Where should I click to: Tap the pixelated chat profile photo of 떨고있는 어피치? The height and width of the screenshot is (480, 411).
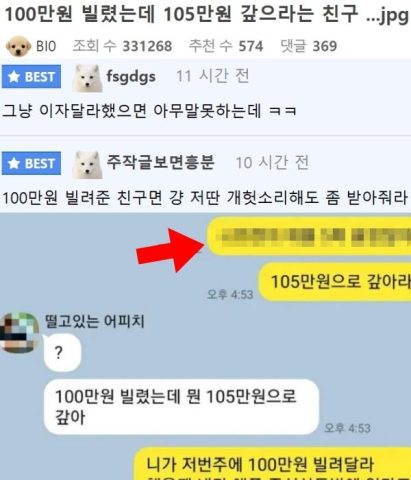19,332
